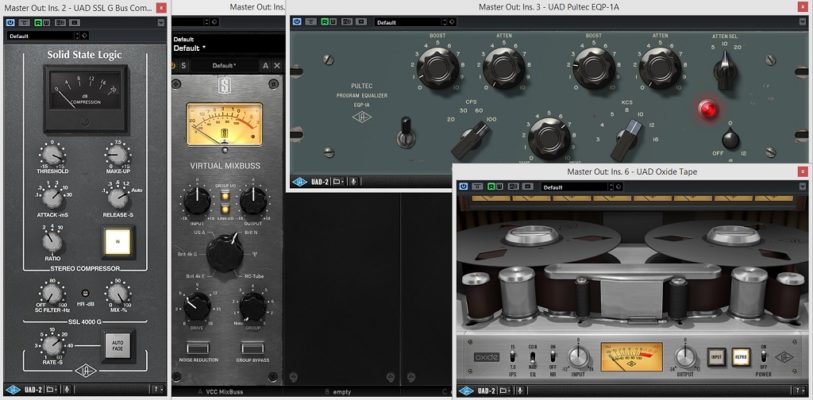Click the SC FILTER knob on SSL compressor
Image resolution: width=813 pixels, height=400 pixels.
(x=52, y=294)
